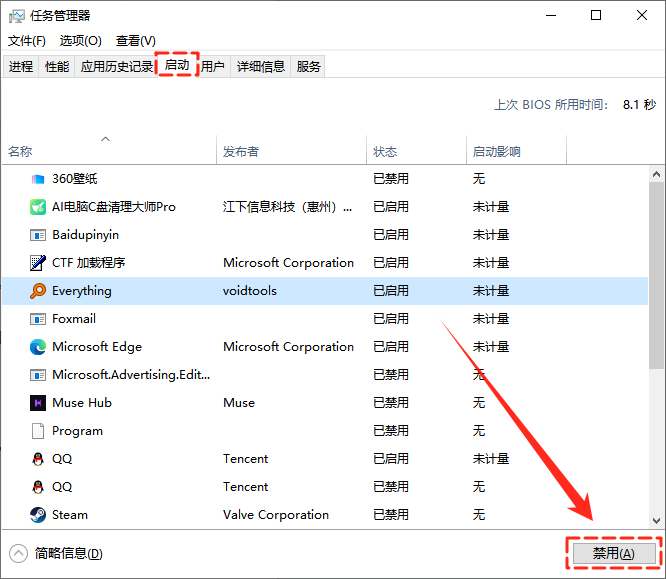Switch to the 详细信息 tab
The image size is (666, 579).
[x=260, y=66]
